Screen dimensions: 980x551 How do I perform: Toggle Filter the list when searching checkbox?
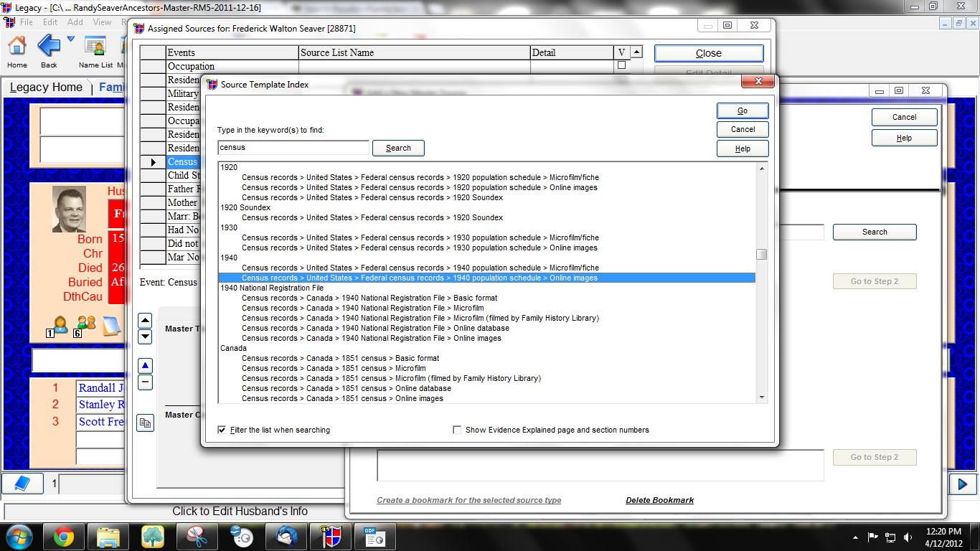tap(222, 430)
